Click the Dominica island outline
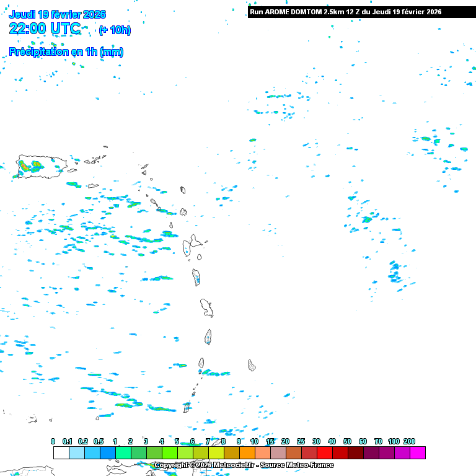Screen dimensions: 476x476 tap(196, 276)
